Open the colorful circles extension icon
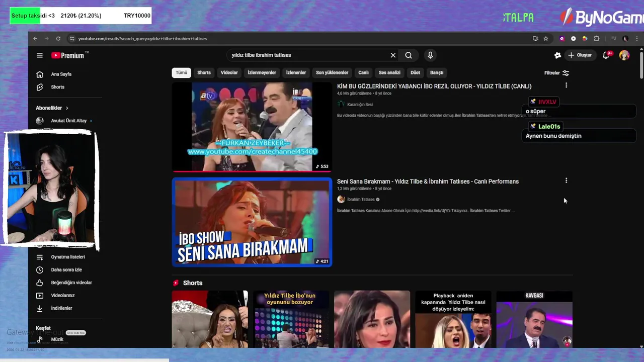 tap(585, 39)
